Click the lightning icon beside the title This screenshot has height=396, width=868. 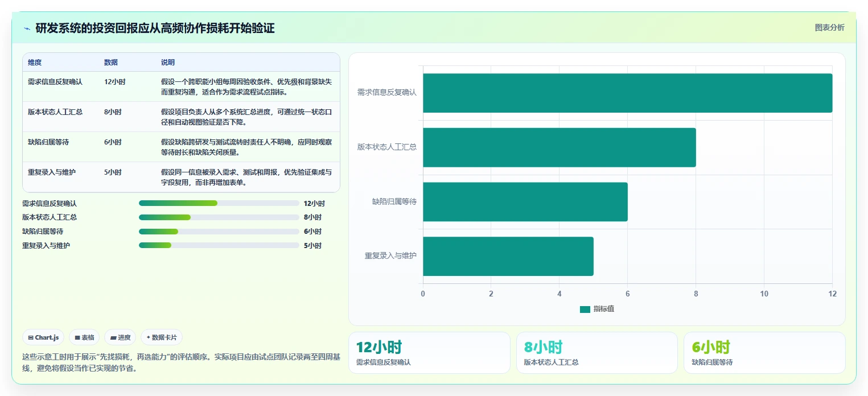pyautogui.click(x=27, y=28)
